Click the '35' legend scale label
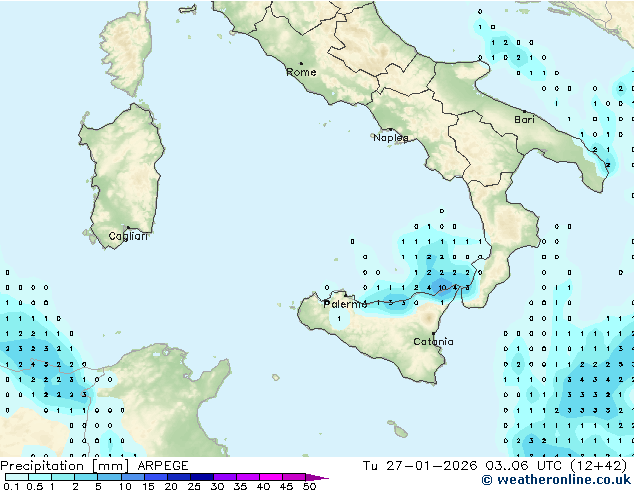The width and height of the screenshot is (634, 490). pos(240,486)
